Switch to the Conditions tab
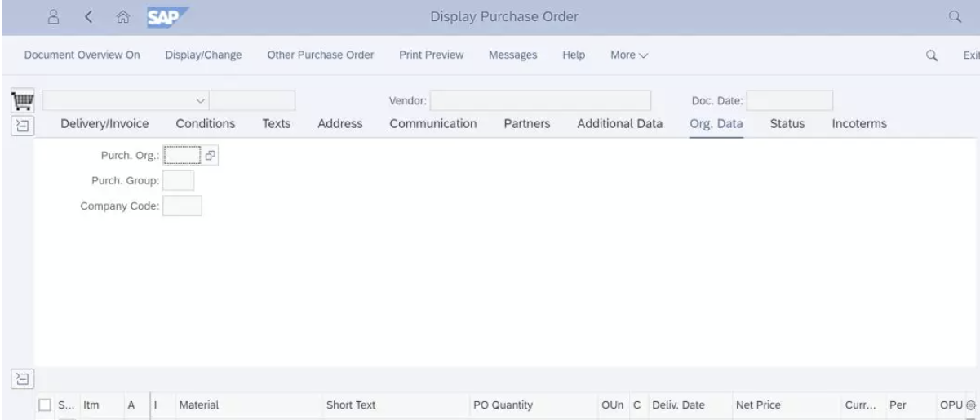 (206, 124)
